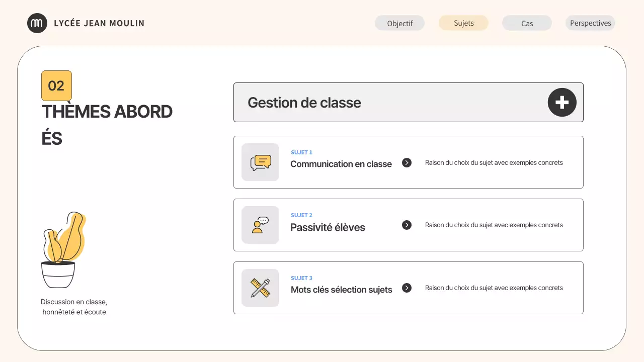This screenshot has height=362, width=644.
Task: Click the potted plant illustration
Action: pos(62,250)
